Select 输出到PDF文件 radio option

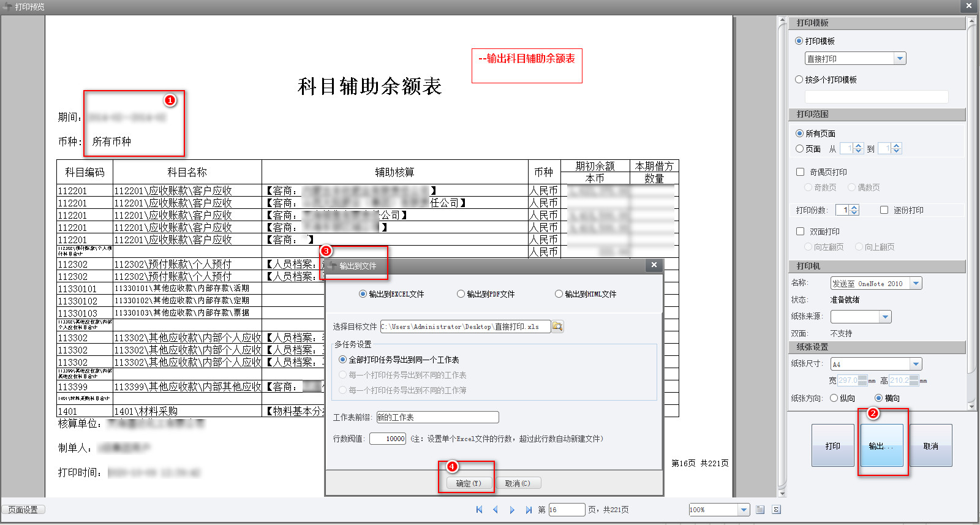(461, 294)
